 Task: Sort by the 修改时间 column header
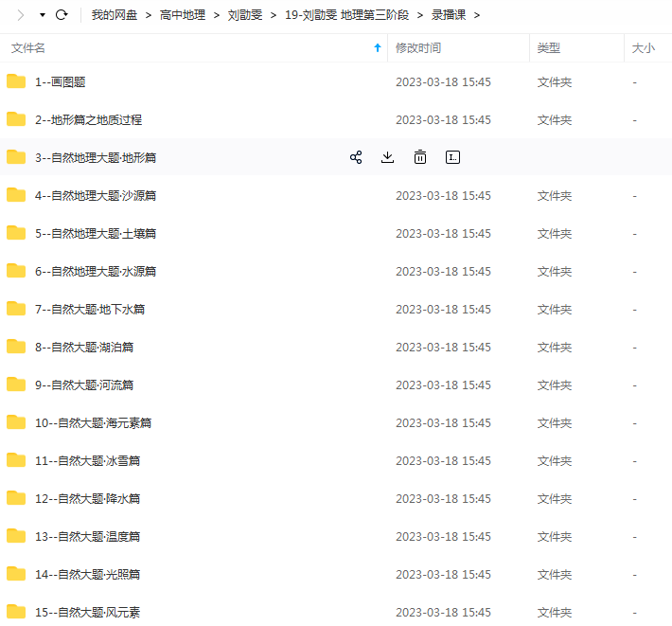pos(417,47)
